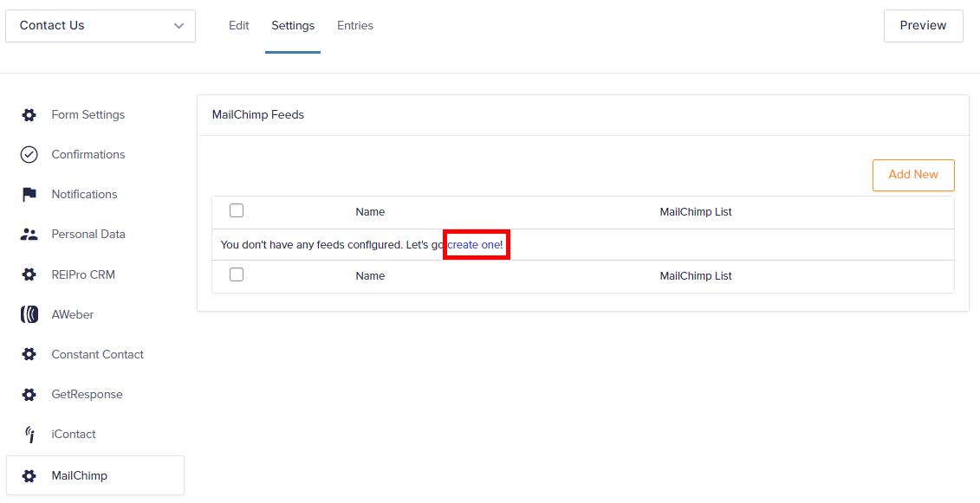980x503 pixels.
Task: Follow the 'create one' link
Action: click(x=474, y=245)
